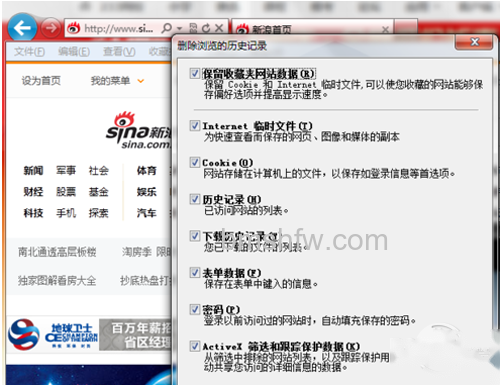The height and width of the screenshot is (385, 500).
Task: Open 体育 link on Sina page
Action: click(146, 171)
